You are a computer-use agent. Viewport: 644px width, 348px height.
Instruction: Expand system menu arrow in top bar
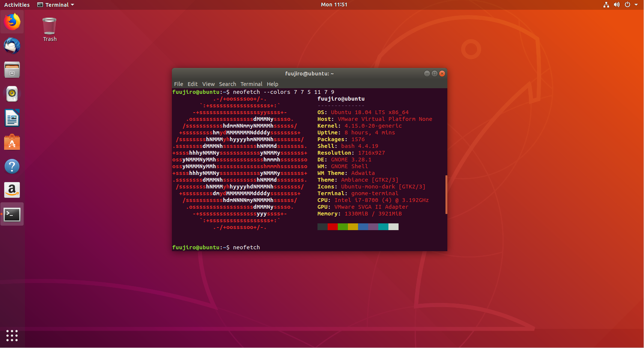coord(636,5)
